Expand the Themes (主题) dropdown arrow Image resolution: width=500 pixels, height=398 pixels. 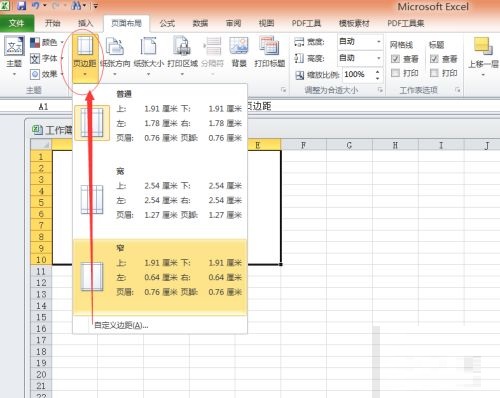point(14,74)
